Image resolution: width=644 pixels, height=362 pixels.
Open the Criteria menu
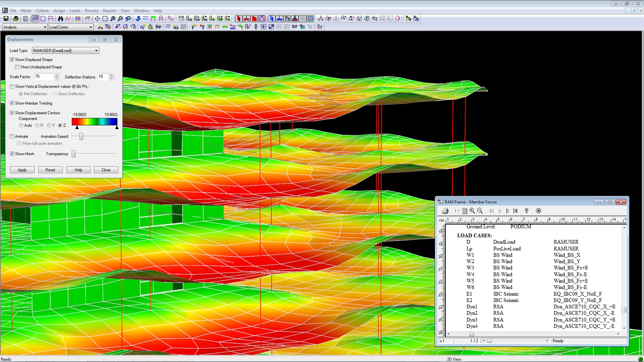42,11
